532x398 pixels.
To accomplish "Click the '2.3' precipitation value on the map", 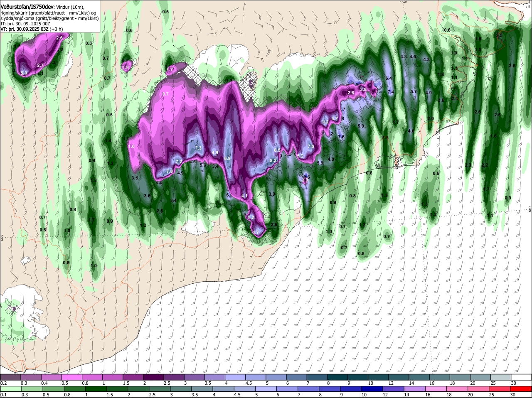I will pyautogui.click(x=468, y=165).
